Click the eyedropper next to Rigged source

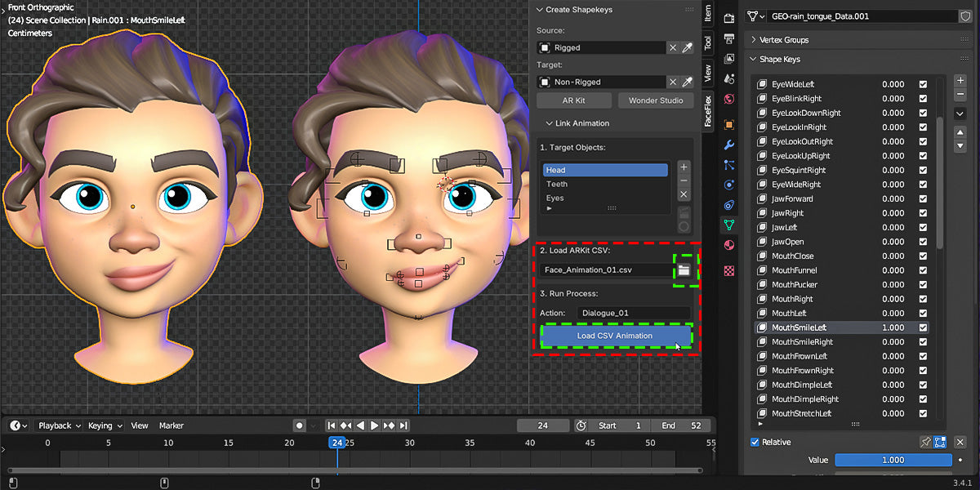688,48
